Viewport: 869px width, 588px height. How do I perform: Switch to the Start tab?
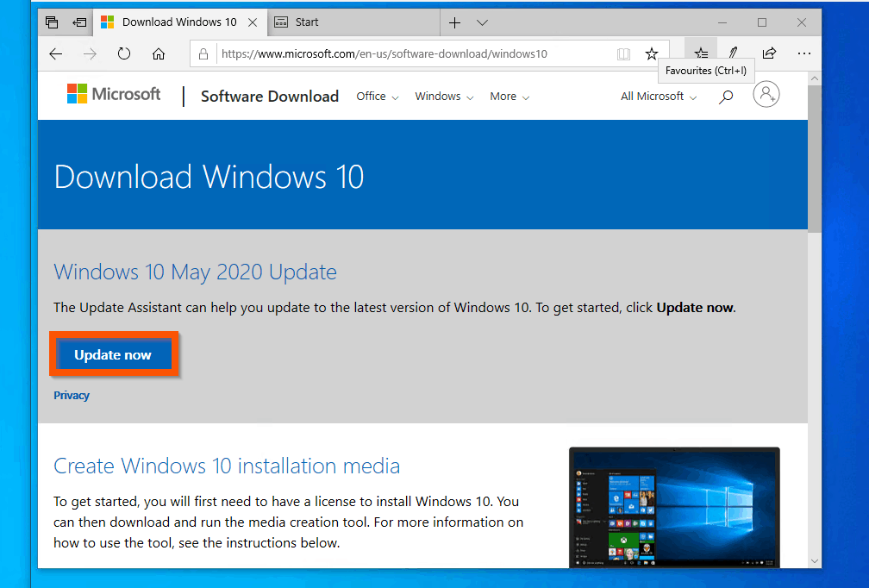pyautogui.click(x=353, y=22)
